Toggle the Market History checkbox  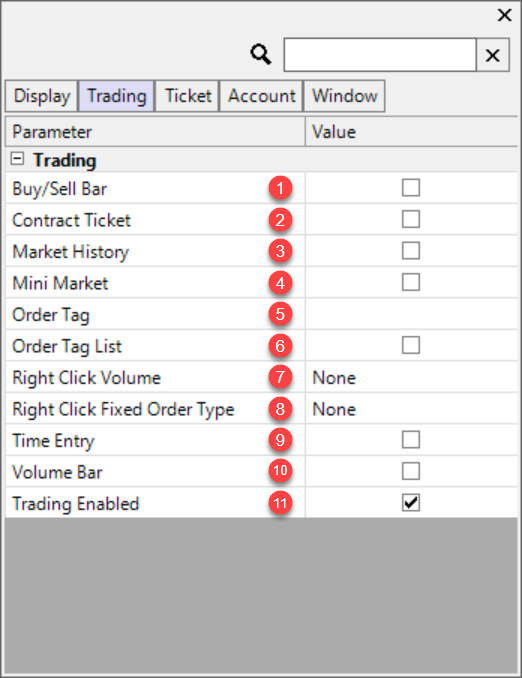(410, 251)
